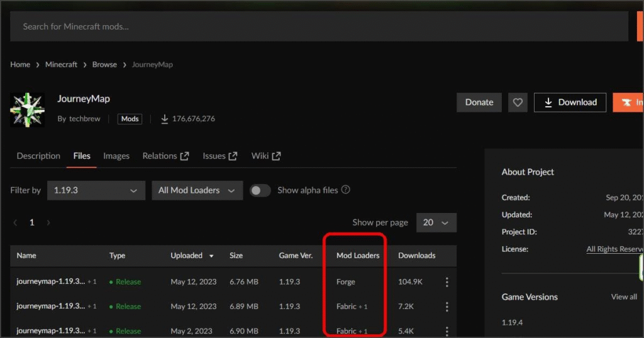Sort by the Game Ver. column header
The height and width of the screenshot is (338, 644).
pos(296,256)
